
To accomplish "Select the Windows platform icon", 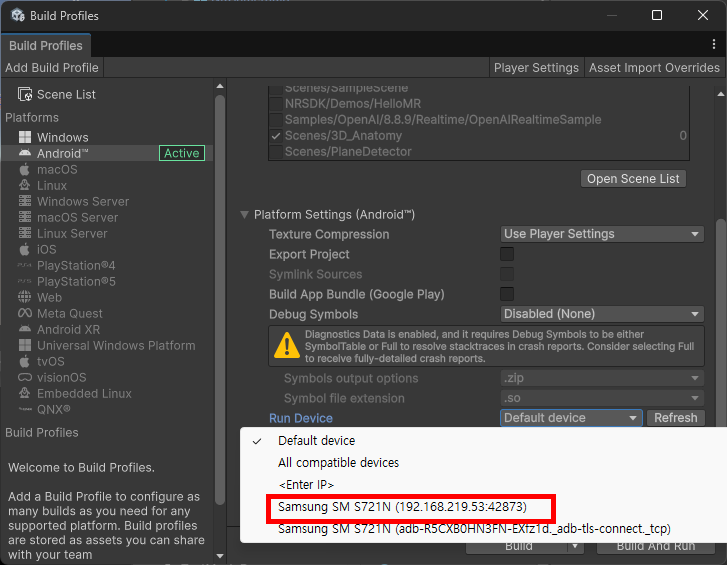I will coord(25,137).
